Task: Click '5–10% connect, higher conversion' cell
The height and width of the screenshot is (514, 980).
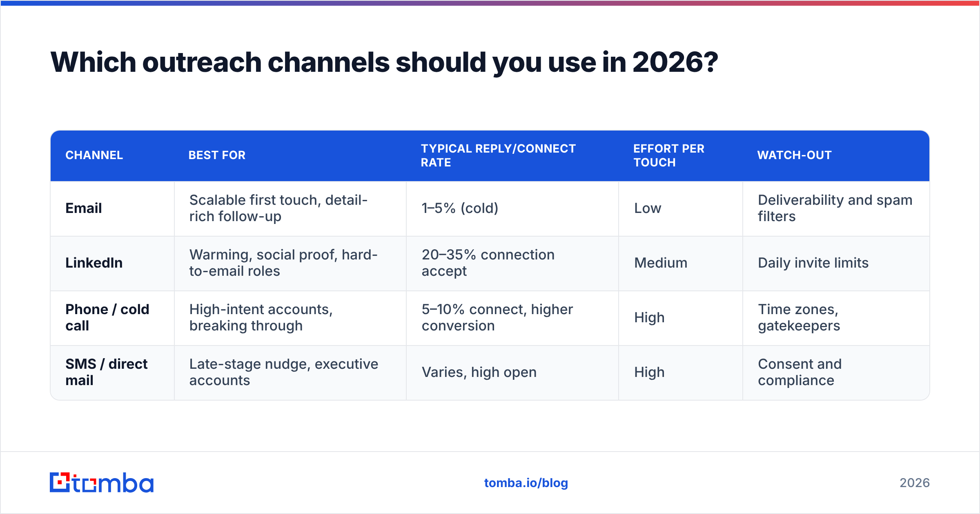Action: 512,318
